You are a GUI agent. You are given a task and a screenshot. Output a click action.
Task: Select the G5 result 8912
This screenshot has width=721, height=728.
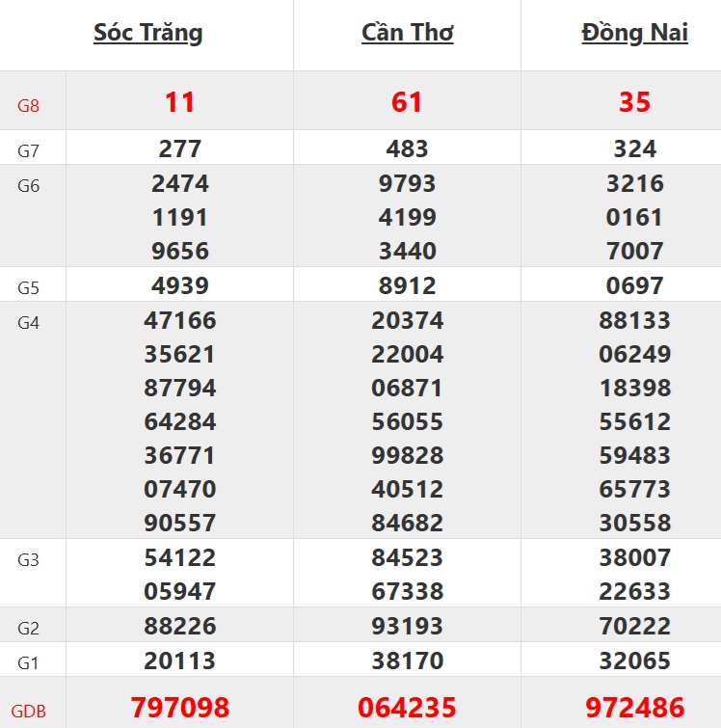click(x=407, y=286)
